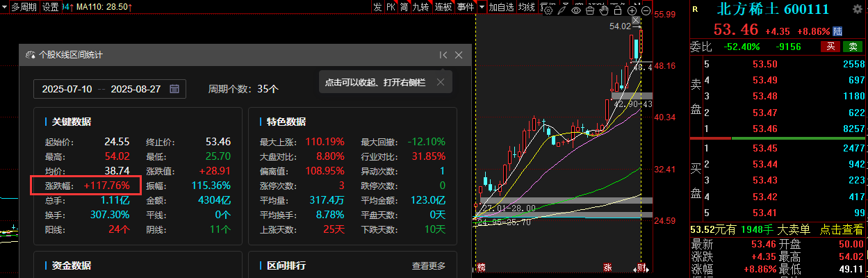
Task: Zoom out the chart with the minus icon
Action: click(x=646, y=10)
